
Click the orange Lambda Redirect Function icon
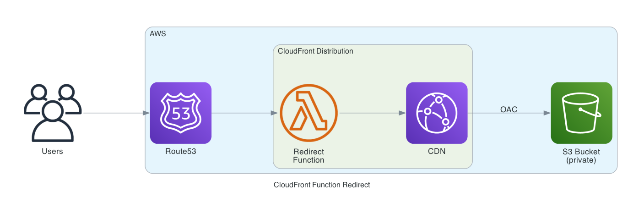(309, 113)
